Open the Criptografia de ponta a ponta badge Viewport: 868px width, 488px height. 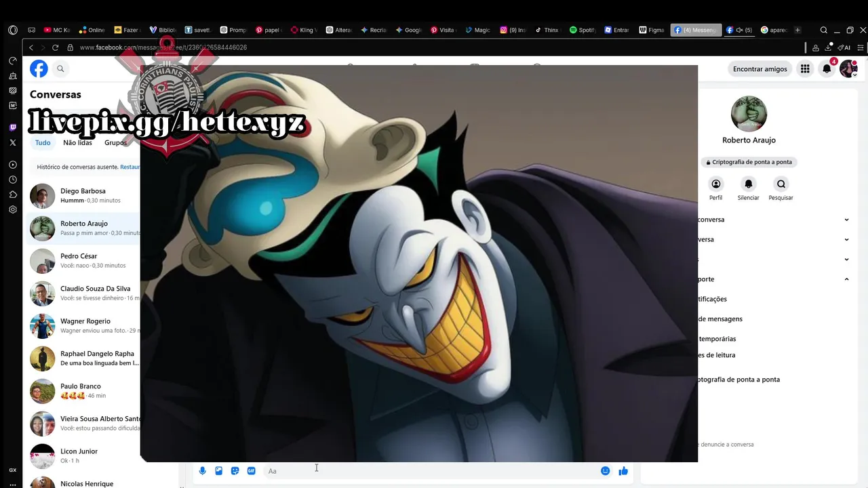tap(749, 162)
